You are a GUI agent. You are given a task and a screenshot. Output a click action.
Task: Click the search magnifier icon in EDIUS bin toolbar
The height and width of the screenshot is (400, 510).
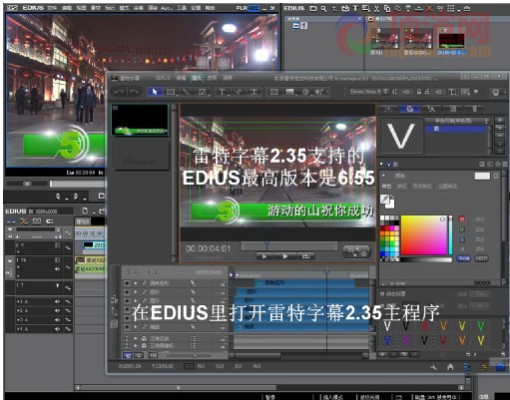click(x=323, y=9)
